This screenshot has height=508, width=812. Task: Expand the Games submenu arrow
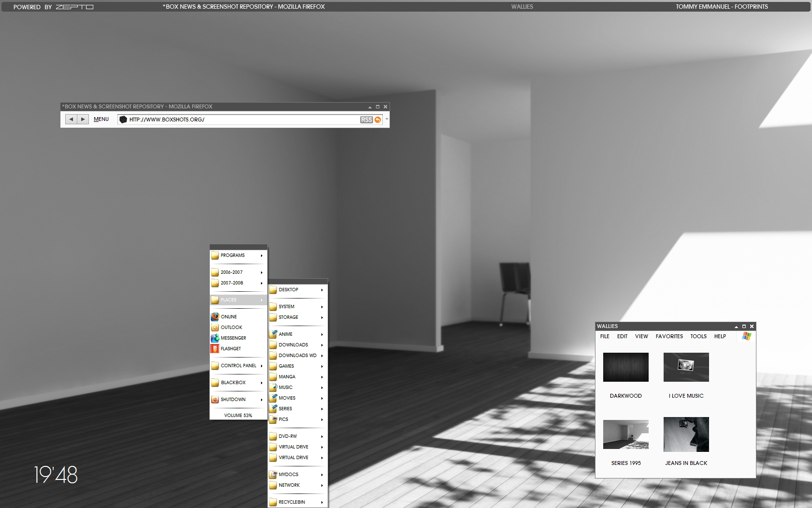322,366
